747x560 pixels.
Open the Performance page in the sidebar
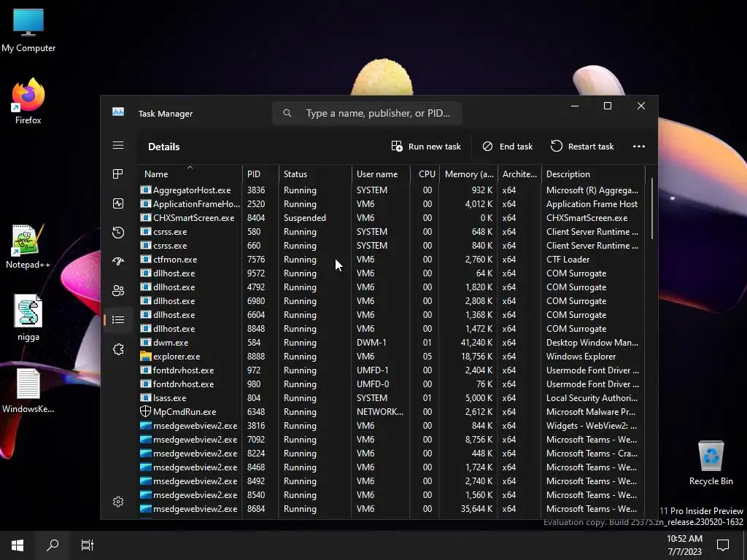coord(118,204)
